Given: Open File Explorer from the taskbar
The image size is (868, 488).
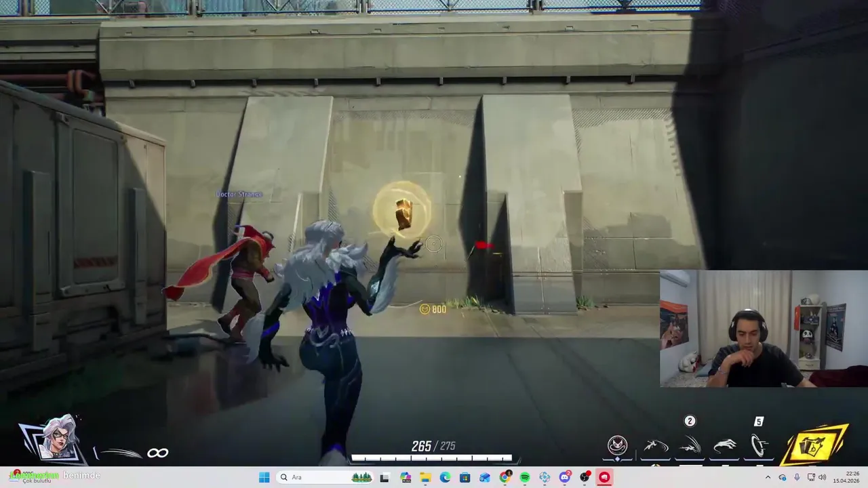Looking at the screenshot, I should coord(425,477).
